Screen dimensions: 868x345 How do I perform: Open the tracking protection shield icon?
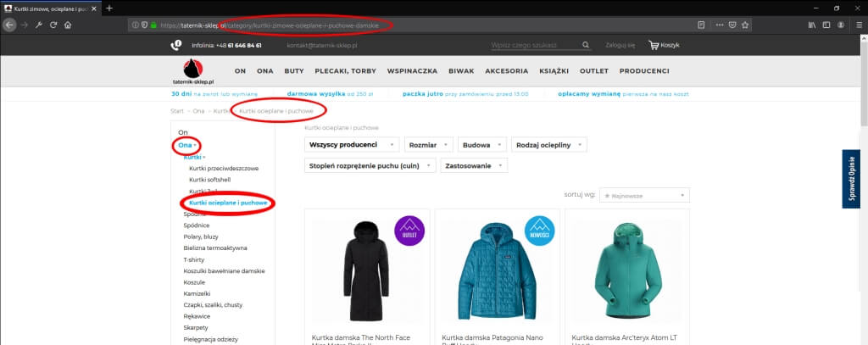(x=144, y=25)
